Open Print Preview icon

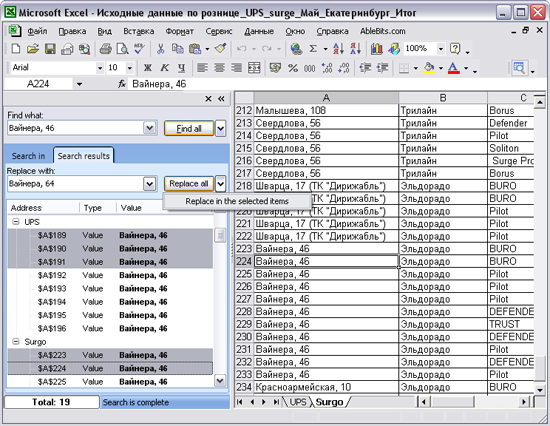122,48
